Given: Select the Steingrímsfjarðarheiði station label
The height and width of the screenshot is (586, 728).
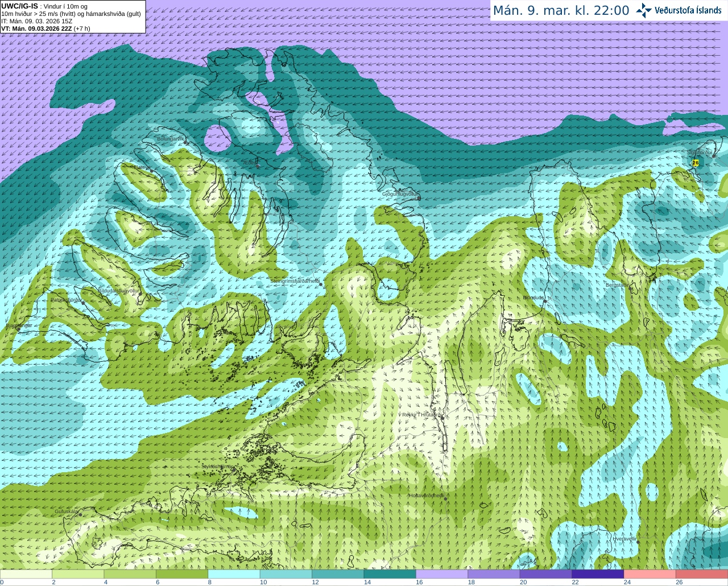Looking at the screenshot, I should [295, 281].
